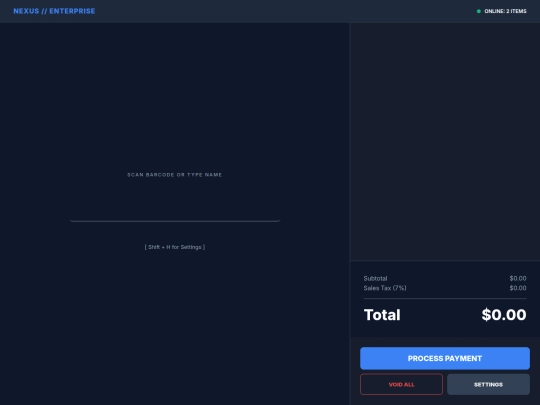Click the NEXUS // ENTERPRISE logo
The image size is (540, 405).
[54, 11]
